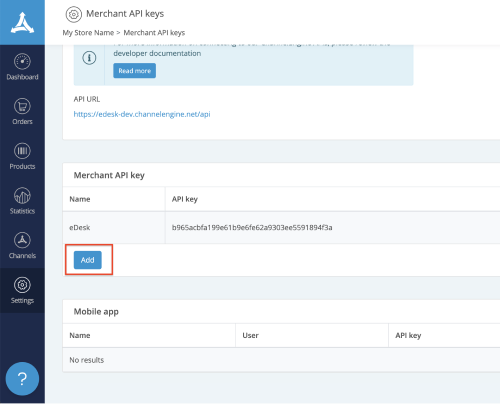Click the Read more button
This screenshot has width=500, height=404.
134,71
